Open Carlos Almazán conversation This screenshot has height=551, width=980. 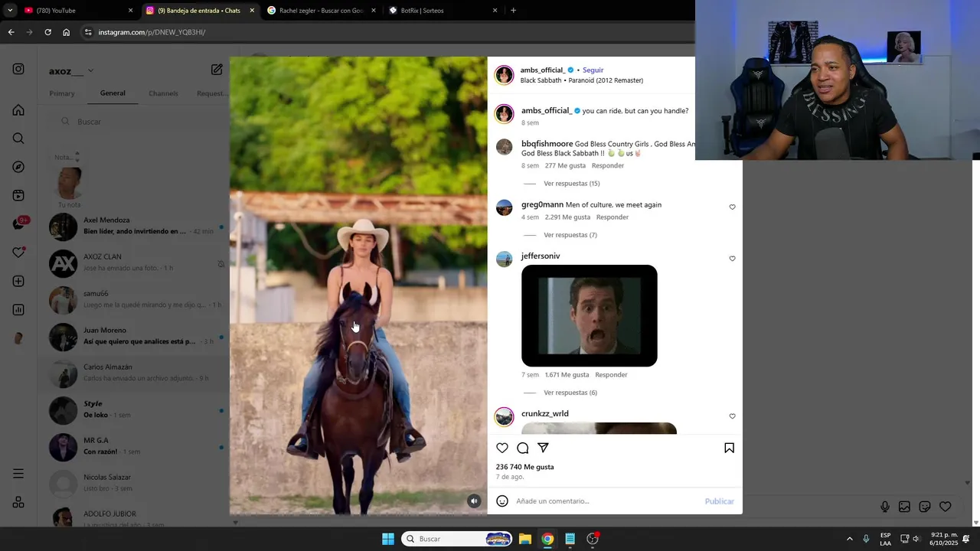click(135, 373)
